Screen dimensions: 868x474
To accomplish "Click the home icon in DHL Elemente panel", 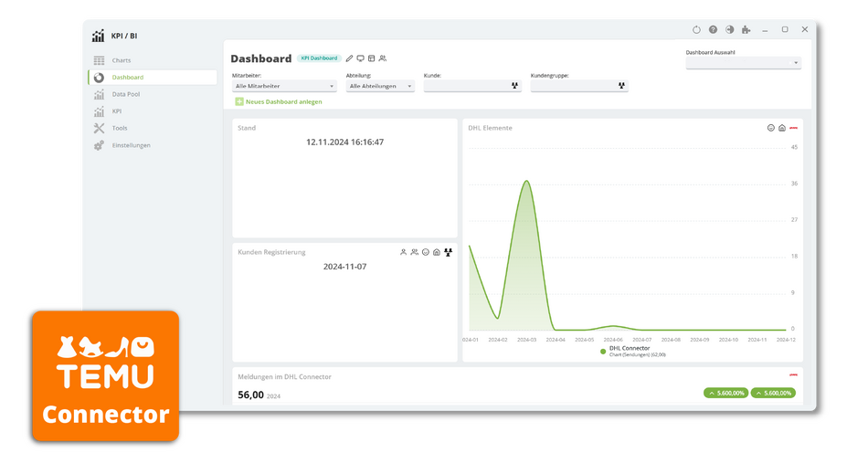I will [x=782, y=128].
